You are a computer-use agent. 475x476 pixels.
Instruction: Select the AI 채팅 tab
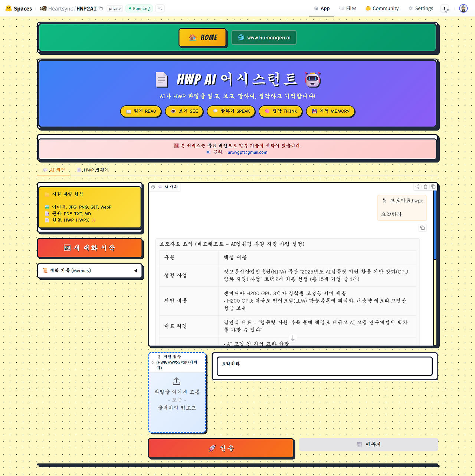pos(54,170)
